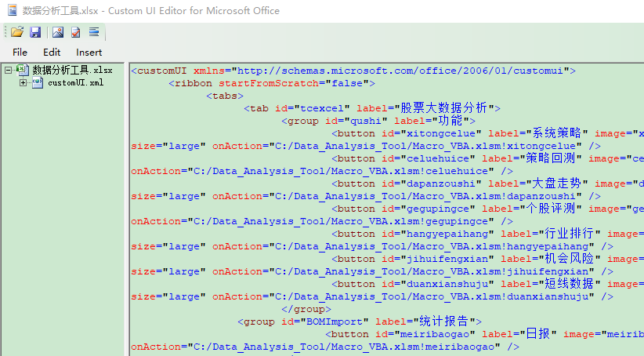Open the Edit menu
The height and width of the screenshot is (356, 644).
point(52,53)
